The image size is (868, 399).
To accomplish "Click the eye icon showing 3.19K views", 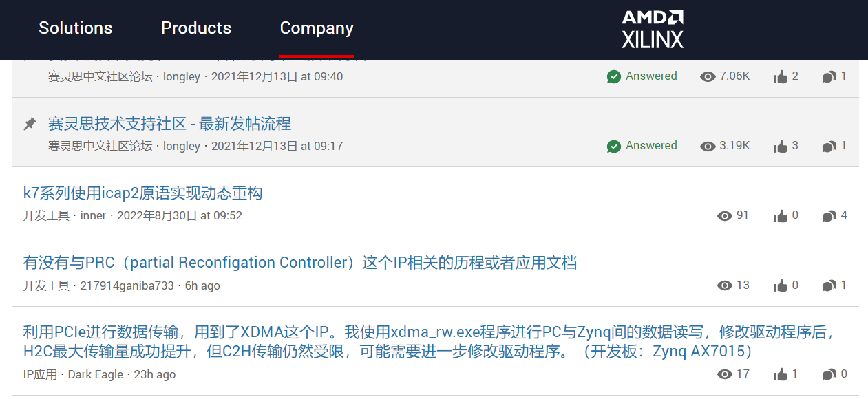I will point(708,146).
